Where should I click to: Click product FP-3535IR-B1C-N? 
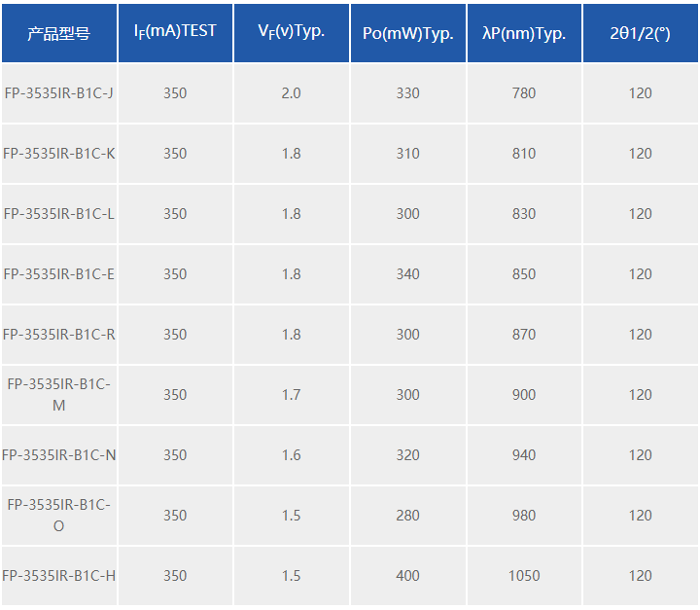[59, 455]
